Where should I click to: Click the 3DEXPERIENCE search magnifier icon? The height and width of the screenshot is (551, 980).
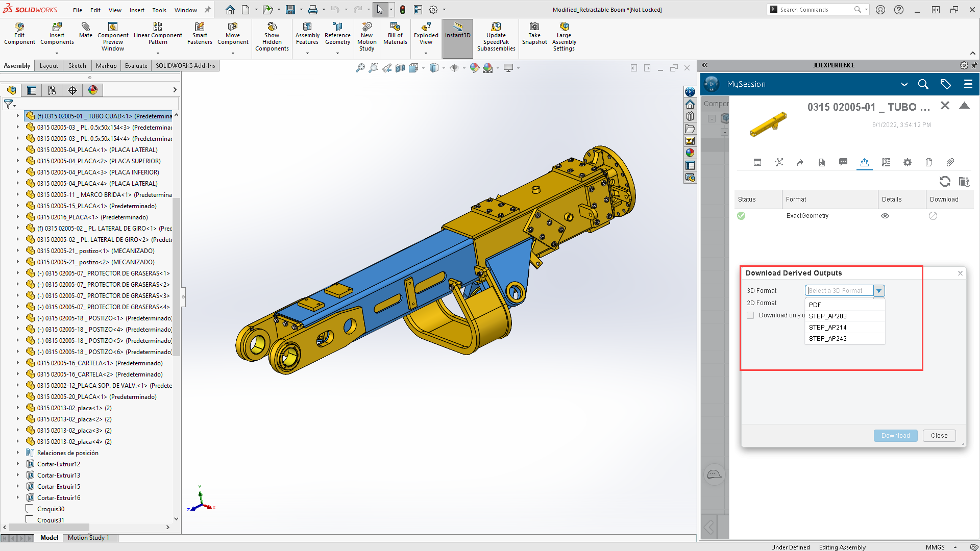[x=923, y=84]
